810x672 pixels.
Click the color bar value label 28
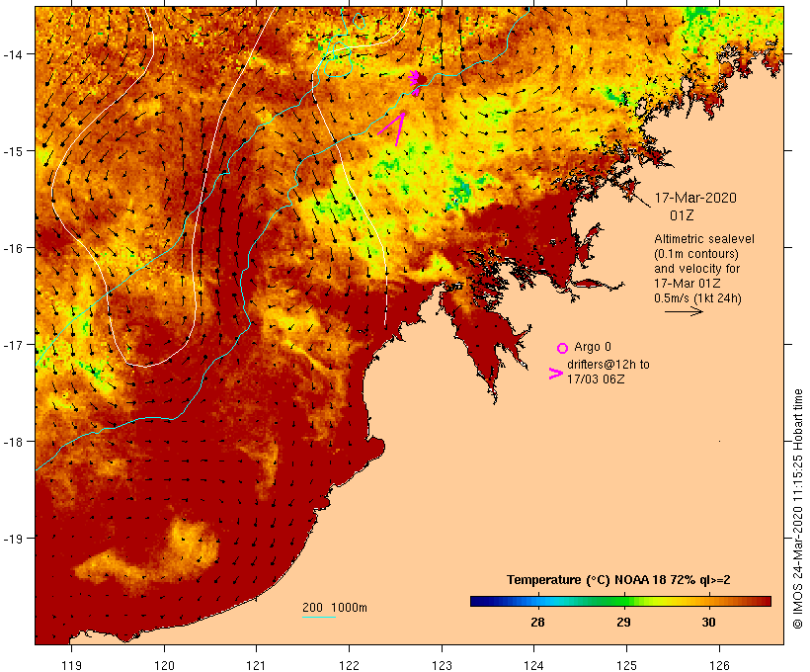tap(537, 622)
